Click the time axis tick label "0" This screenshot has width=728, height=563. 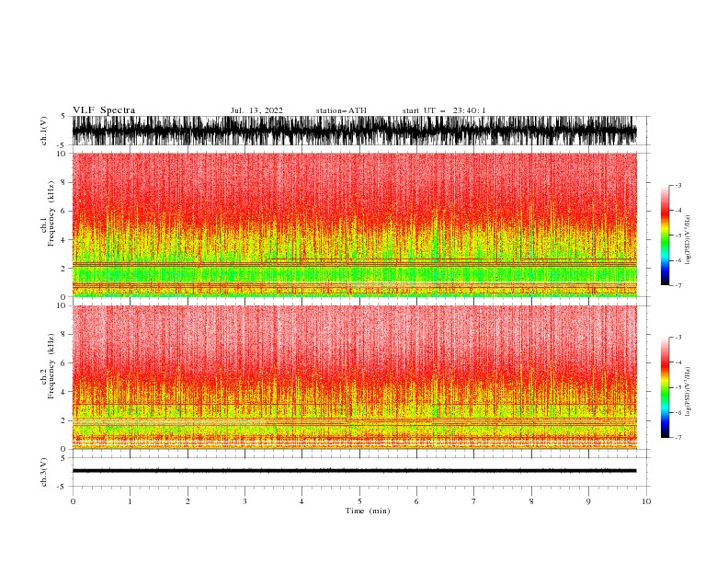click(73, 501)
